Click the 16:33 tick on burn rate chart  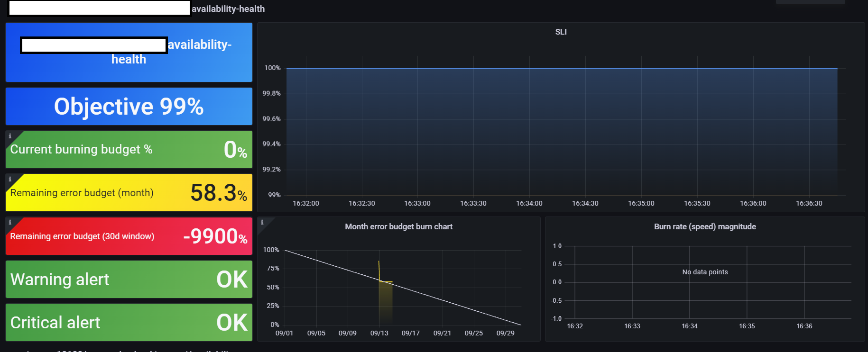click(632, 326)
